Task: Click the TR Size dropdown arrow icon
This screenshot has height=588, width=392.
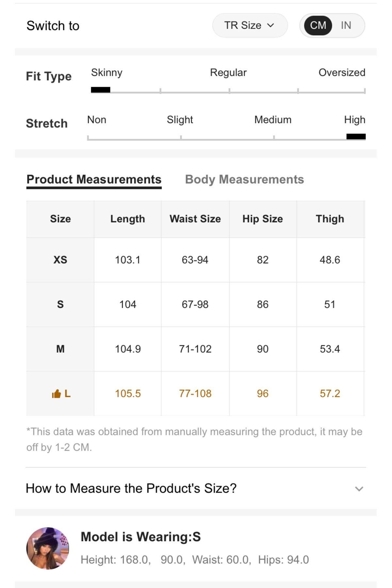Action: (270, 25)
